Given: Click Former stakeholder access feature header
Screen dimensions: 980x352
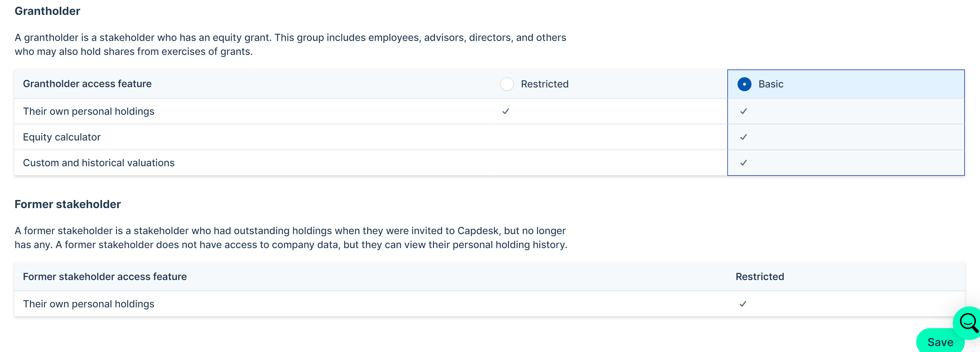Looking at the screenshot, I should pyautogui.click(x=105, y=277).
